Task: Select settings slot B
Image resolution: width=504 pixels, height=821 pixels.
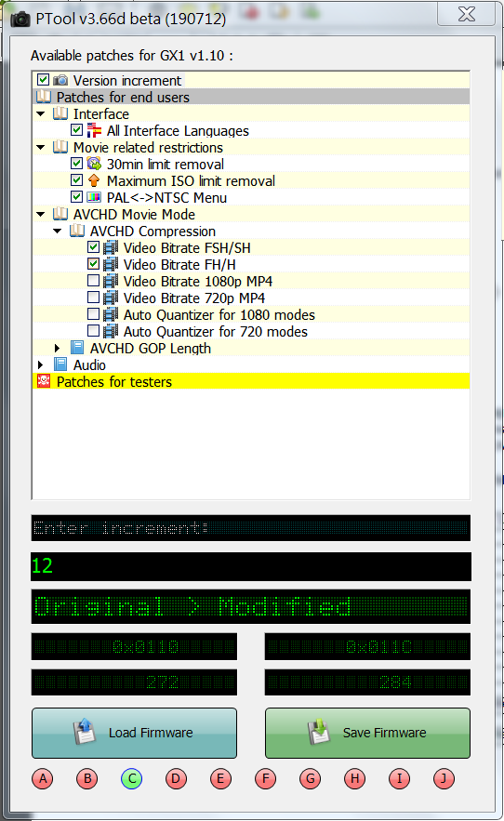Action: point(87,779)
